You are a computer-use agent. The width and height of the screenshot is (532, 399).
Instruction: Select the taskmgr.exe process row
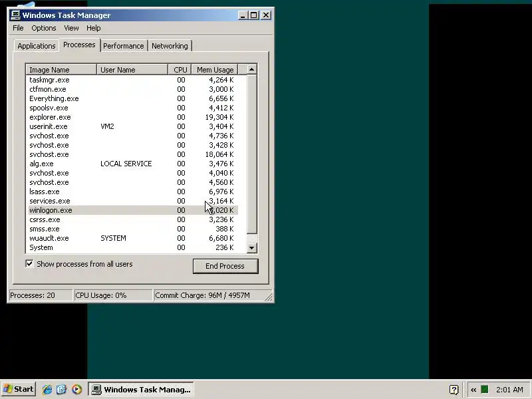pos(132,80)
